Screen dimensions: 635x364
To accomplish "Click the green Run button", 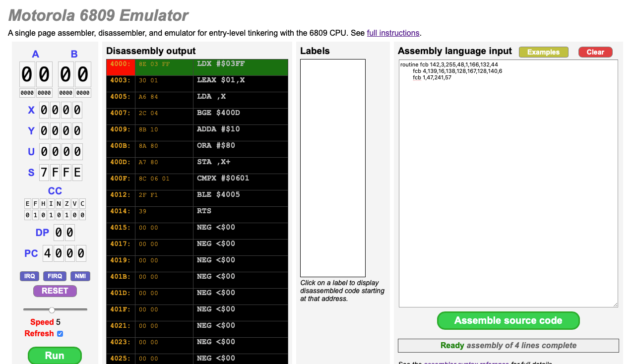I will [55, 355].
